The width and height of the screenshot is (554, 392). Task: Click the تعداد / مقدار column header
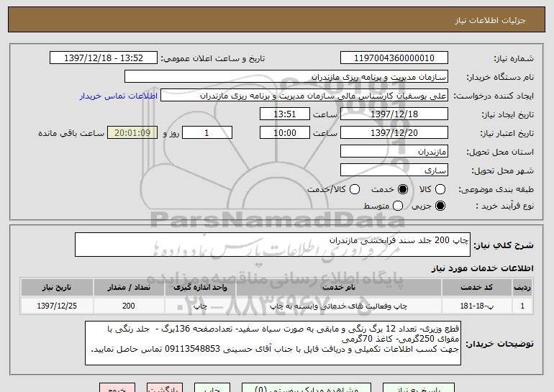[129, 287]
